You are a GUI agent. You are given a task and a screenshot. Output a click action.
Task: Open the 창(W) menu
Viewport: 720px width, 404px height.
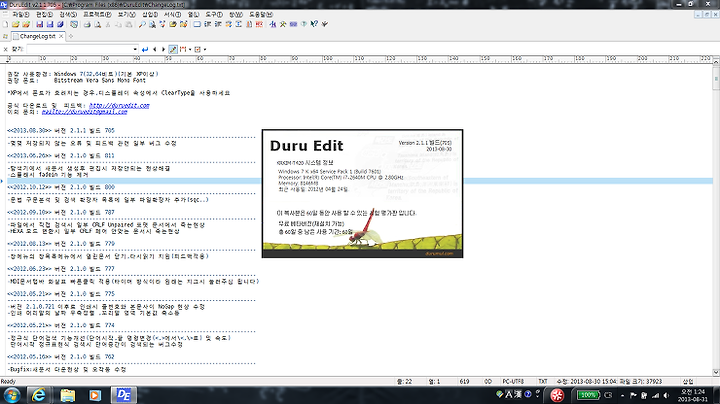pos(236,15)
